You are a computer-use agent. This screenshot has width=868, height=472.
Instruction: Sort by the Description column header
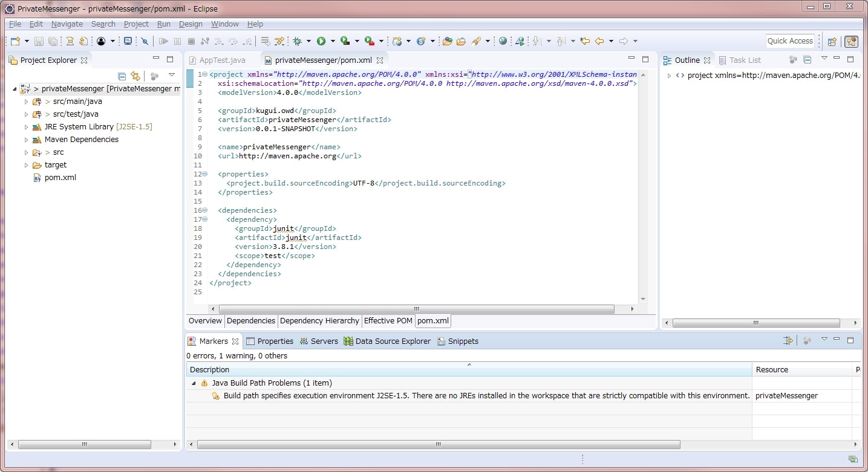[469, 370]
